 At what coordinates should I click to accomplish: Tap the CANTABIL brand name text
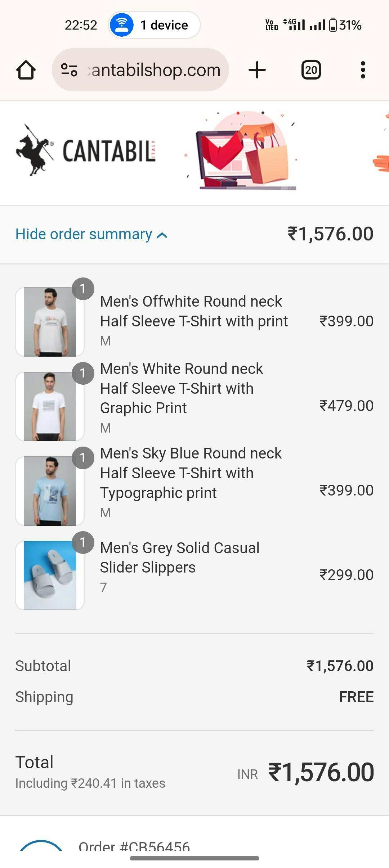pyautogui.click(x=109, y=151)
